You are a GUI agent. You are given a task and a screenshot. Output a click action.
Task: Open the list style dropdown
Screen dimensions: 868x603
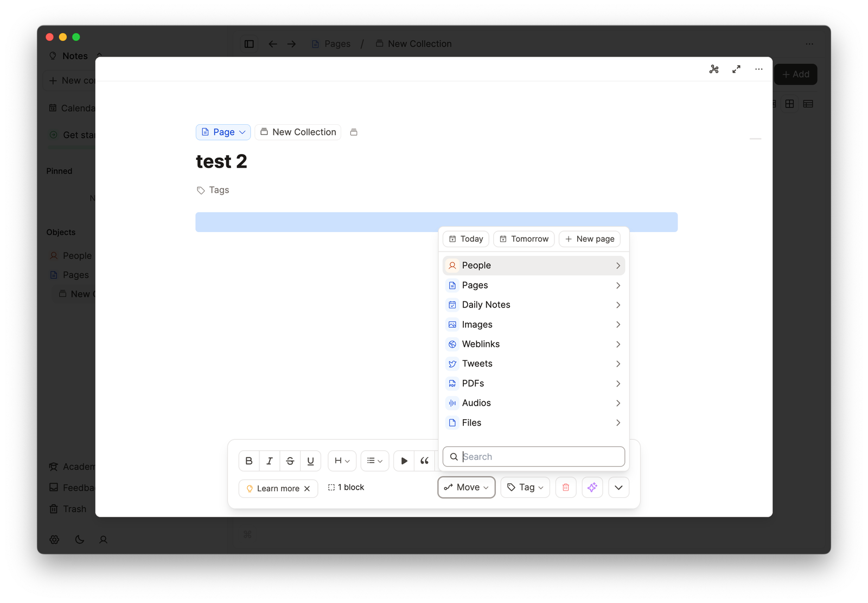(375, 461)
